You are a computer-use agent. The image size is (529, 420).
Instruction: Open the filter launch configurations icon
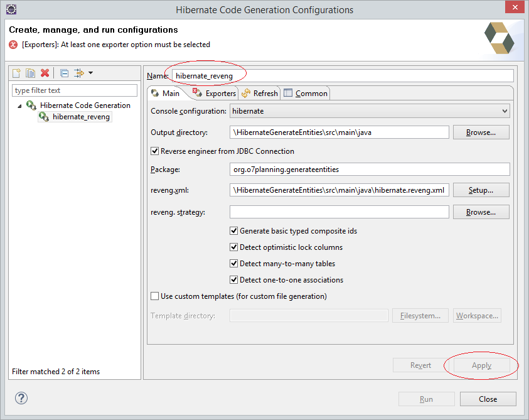click(x=79, y=73)
